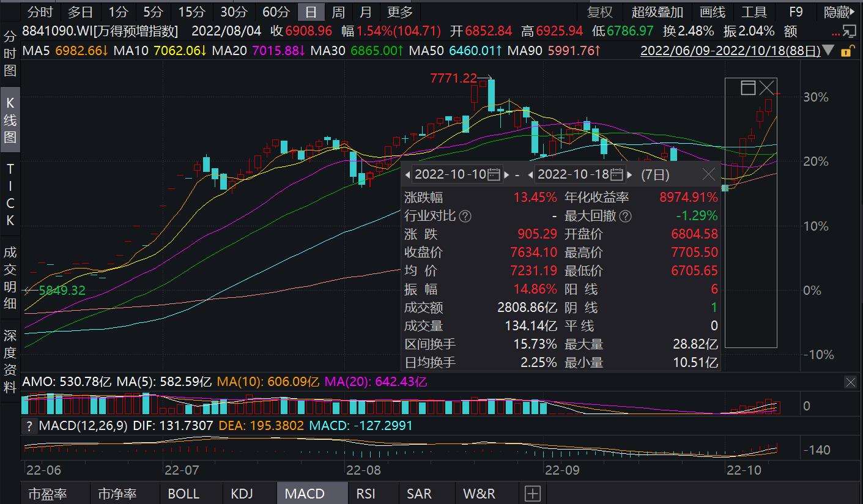Add a new indicator with plus icon
Screen dimensions: 863x504
tap(532, 494)
